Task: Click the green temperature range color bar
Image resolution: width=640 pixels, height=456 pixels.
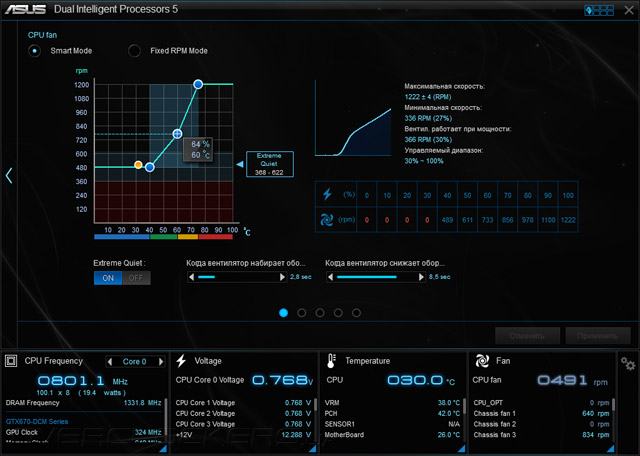Action: tap(164, 237)
